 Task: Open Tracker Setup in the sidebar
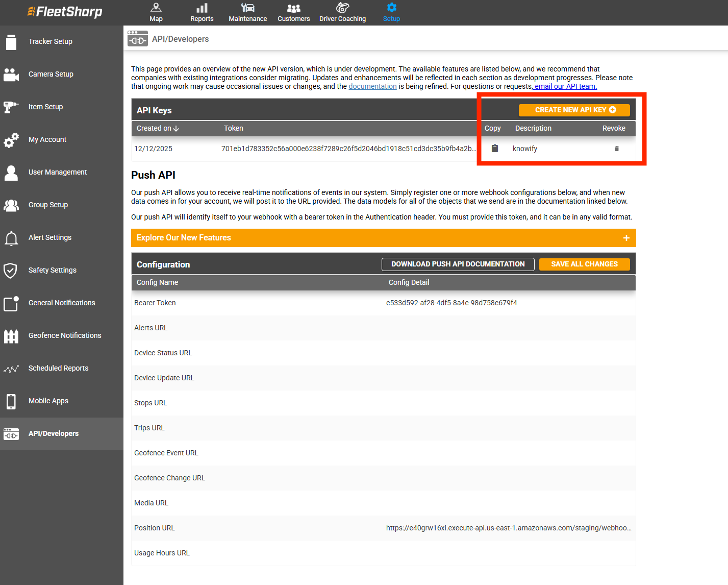pos(51,41)
